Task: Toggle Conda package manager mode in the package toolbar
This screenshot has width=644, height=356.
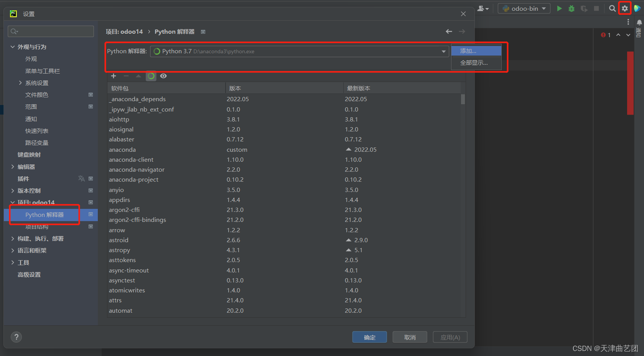Action: click(x=151, y=76)
